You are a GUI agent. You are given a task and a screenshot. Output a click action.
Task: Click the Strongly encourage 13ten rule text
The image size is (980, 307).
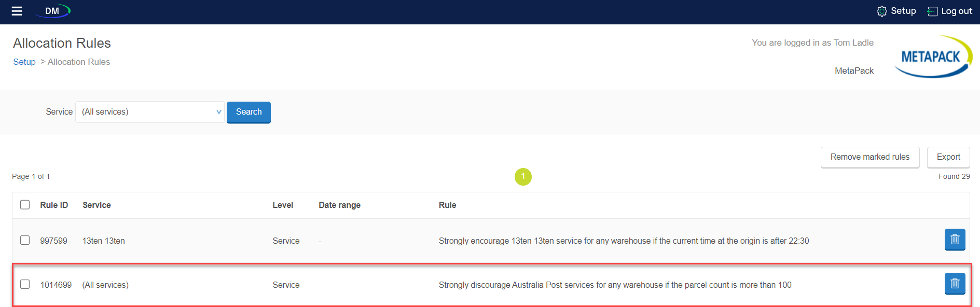pyautogui.click(x=624, y=241)
